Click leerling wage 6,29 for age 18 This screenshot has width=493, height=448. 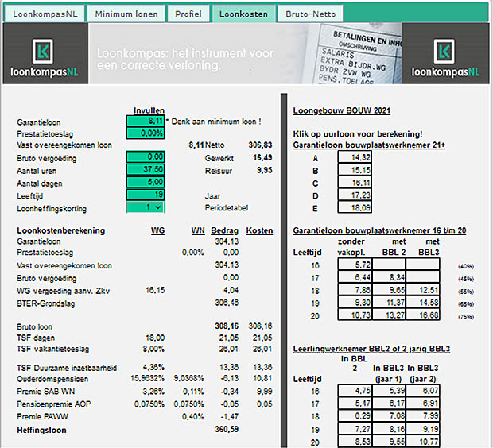coord(355,415)
